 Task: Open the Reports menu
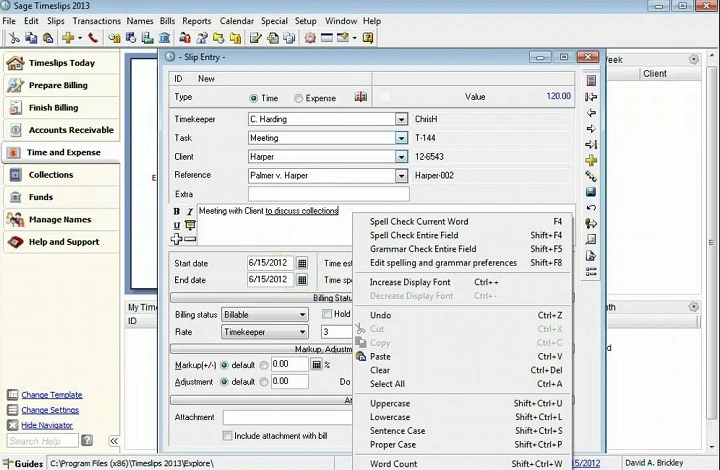coord(196,21)
